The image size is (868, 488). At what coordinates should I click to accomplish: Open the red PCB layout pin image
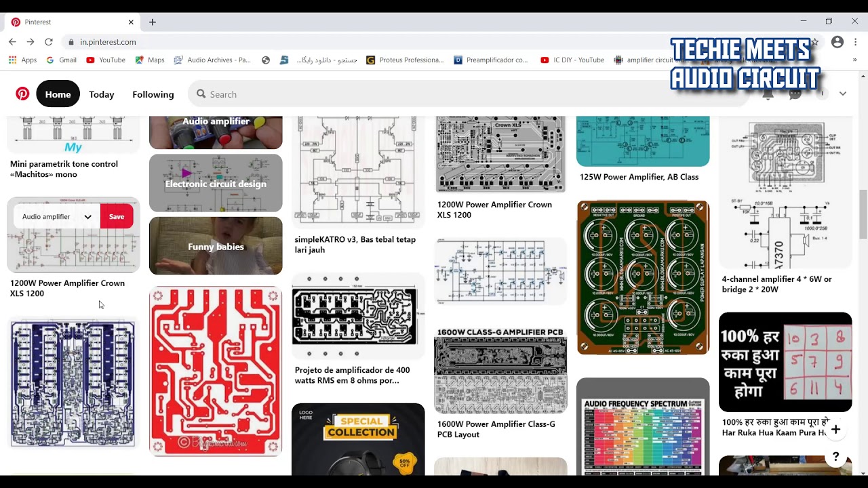(x=216, y=371)
